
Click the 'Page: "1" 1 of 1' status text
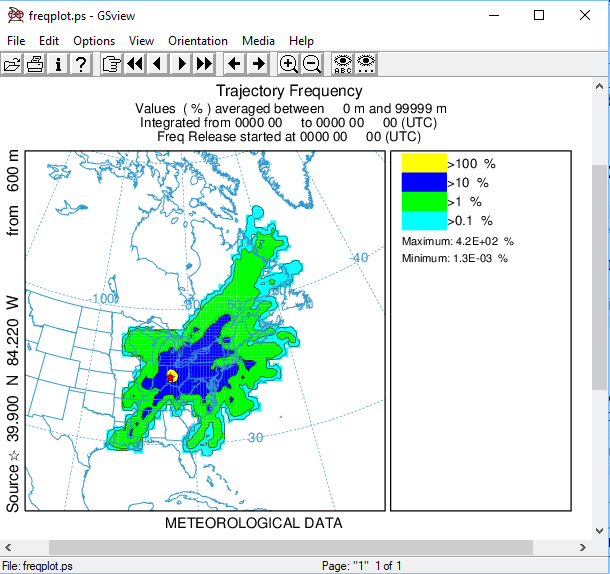click(361, 566)
